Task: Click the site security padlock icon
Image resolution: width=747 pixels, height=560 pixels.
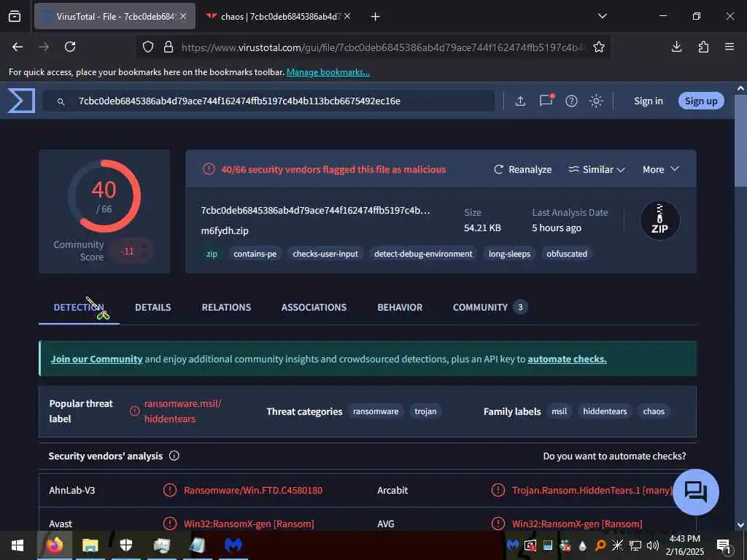Action: coord(169,47)
